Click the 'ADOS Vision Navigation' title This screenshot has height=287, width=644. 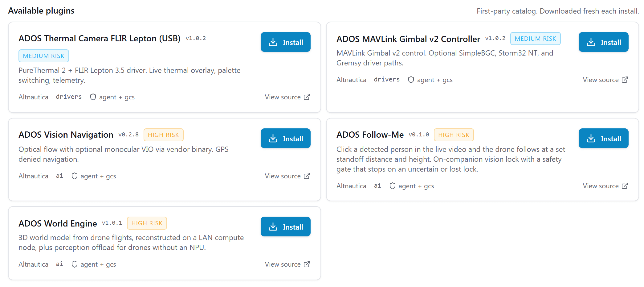pos(66,135)
